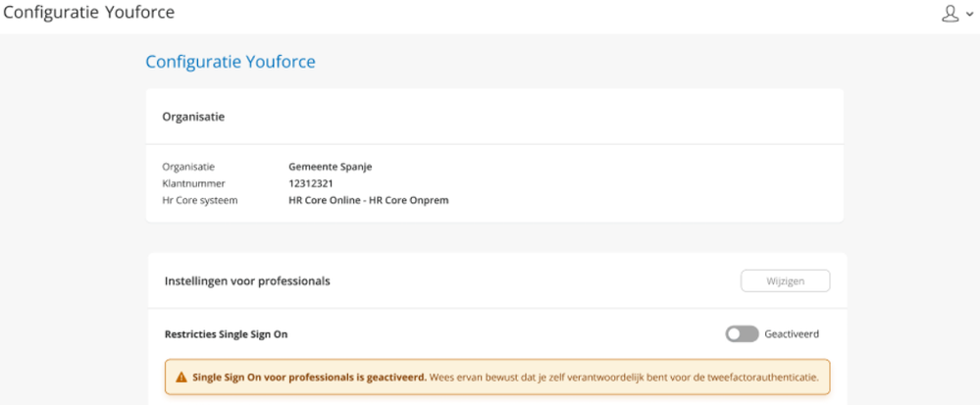This screenshot has width=980, height=405.
Task: Toggle the Restricties Single Sign On switch
Action: pyautogui.click(x=741, y=334)
